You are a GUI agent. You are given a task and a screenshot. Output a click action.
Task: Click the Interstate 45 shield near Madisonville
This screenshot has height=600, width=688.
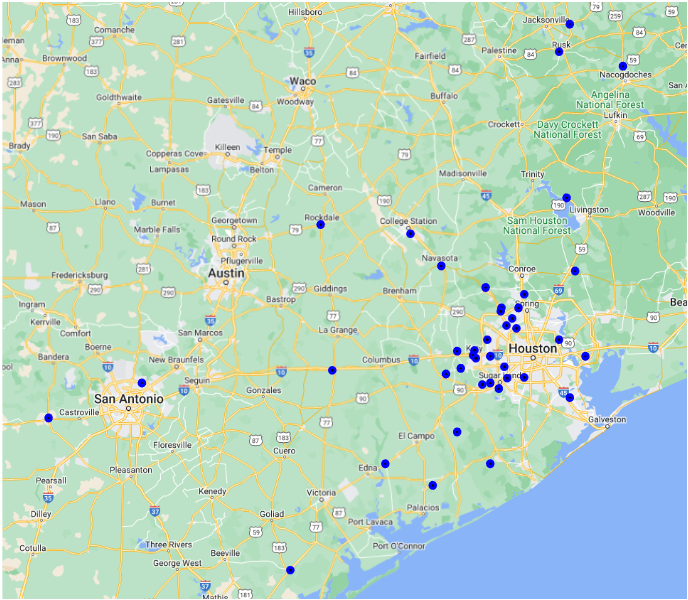[486, 195]
